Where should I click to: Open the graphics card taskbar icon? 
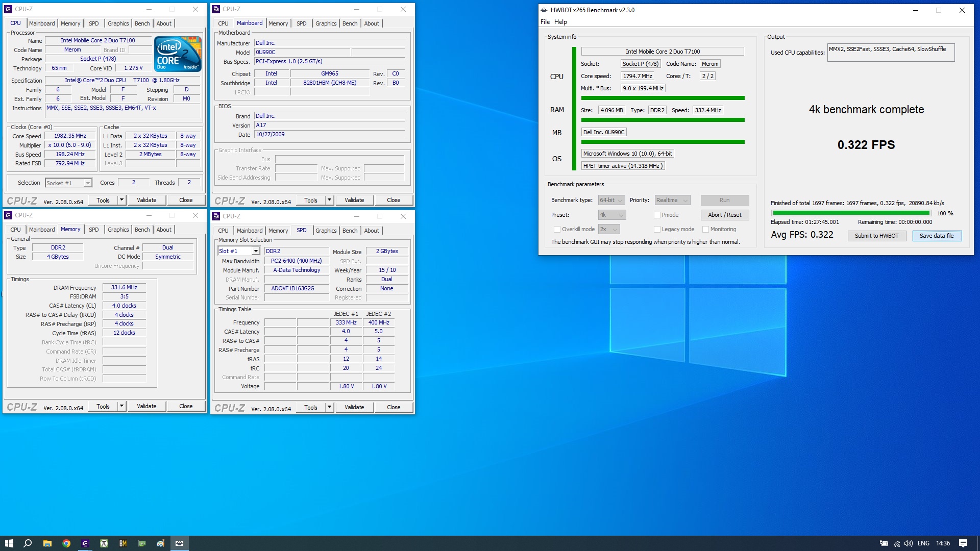point(142,543)
